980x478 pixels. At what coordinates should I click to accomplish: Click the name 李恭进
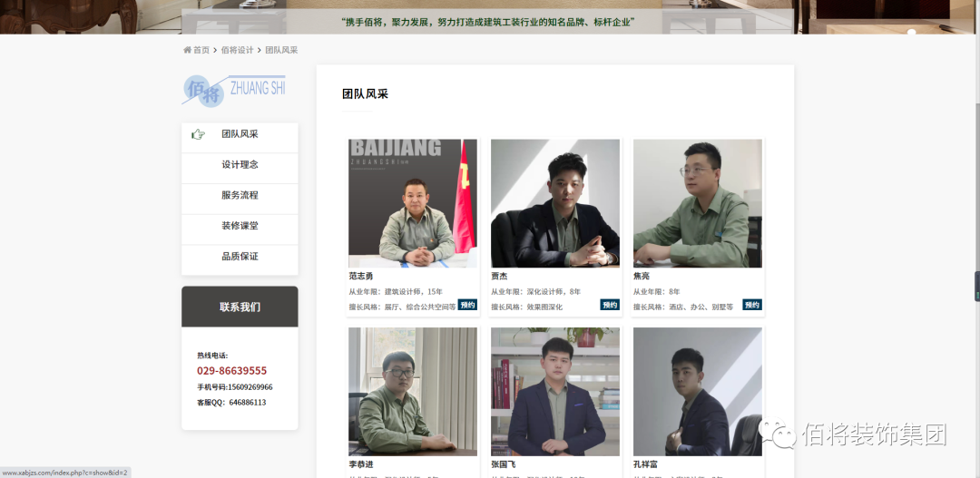pyautogui.click(x=360, y=465)
